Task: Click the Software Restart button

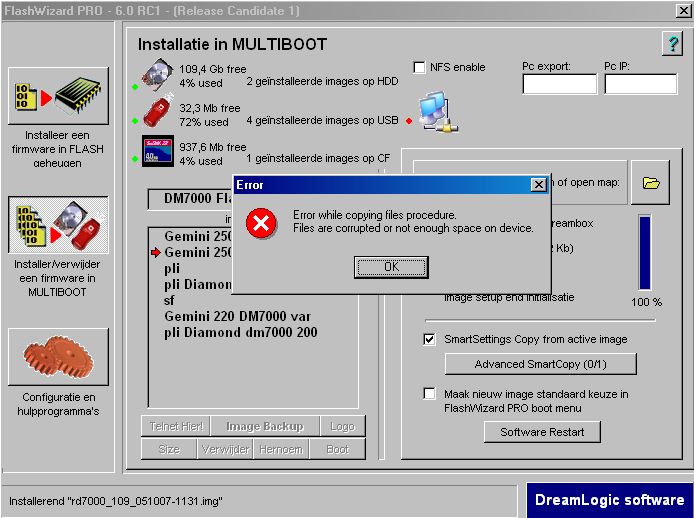Action: click(x=542, y=432)
